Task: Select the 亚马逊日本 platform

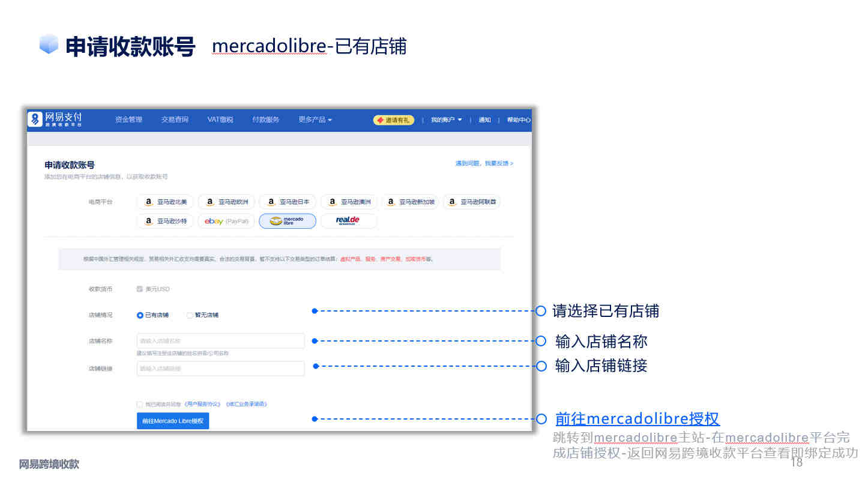Action: (x=288, y=202)
